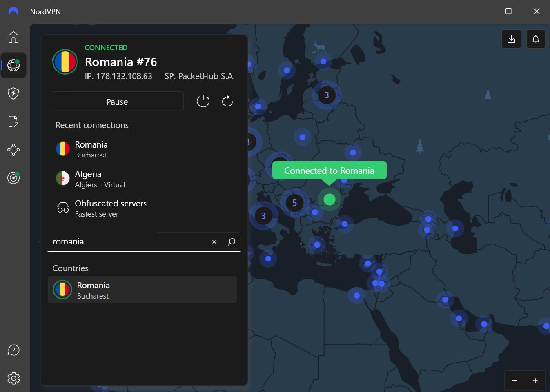This screenshot has height=392, width=550.
Task: Open the file sharing panel in the sidebar
Action: click(13, 121)
